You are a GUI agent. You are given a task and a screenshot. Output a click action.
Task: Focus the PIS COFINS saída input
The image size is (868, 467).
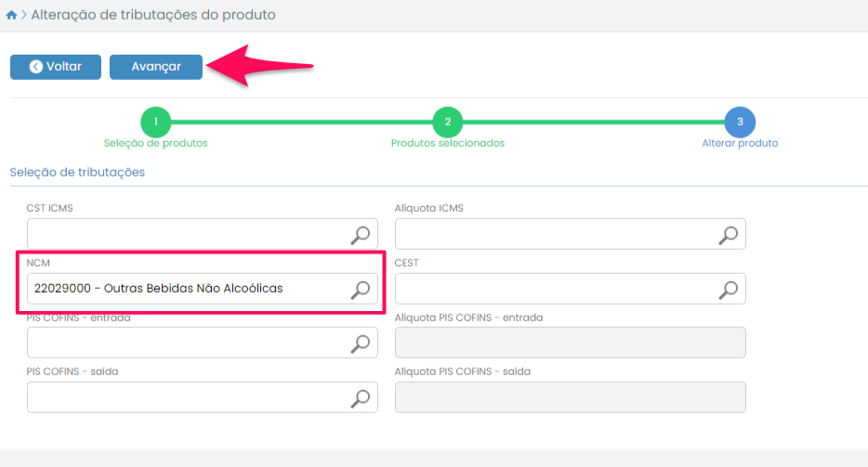click(x=186, y=398)
